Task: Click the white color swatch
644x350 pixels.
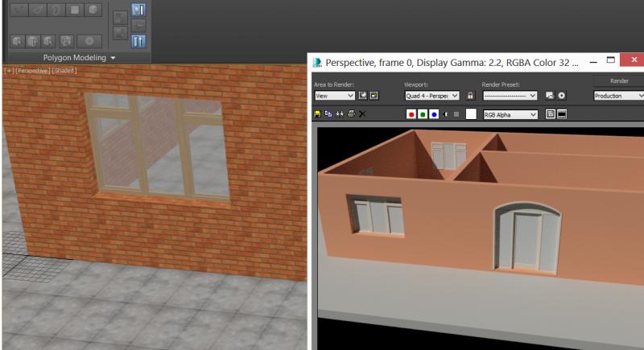Action: pos(471,114)
